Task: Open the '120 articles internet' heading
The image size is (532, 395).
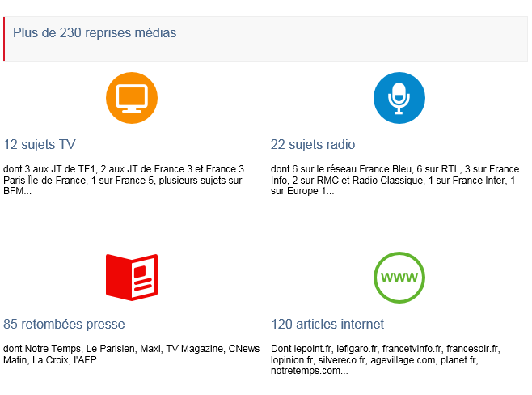Action: pos(327,324)
